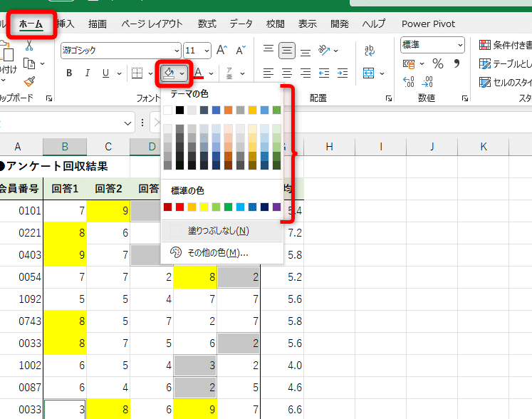Switch to the 挿入 ribbon tab
532x419 pixels.
pyautogui.click(x=65, y=24)
